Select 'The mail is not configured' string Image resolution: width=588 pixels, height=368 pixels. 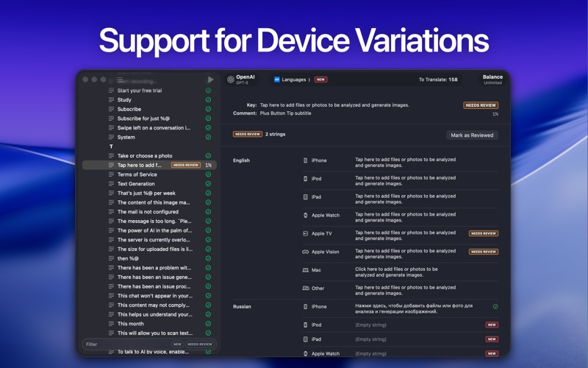149,212
